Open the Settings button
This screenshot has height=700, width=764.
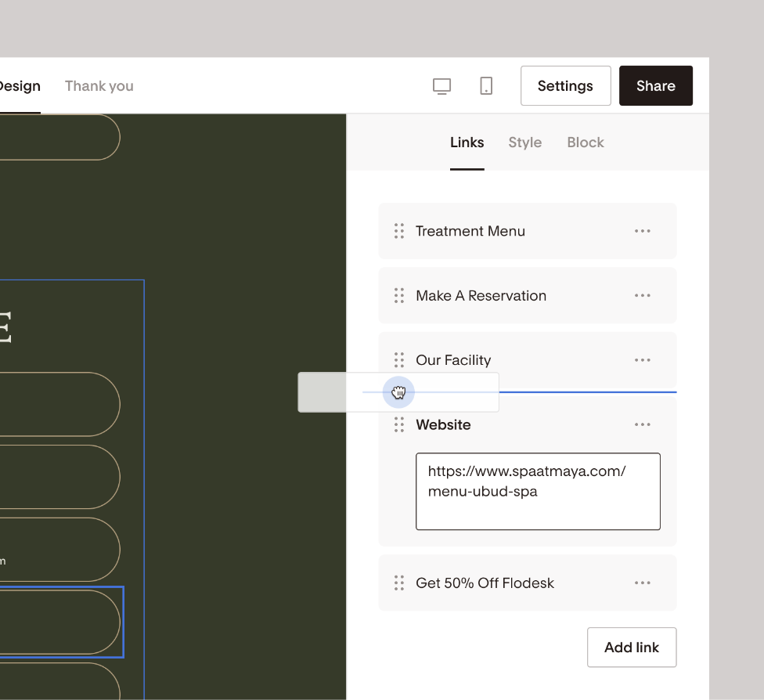pos(565,86)
